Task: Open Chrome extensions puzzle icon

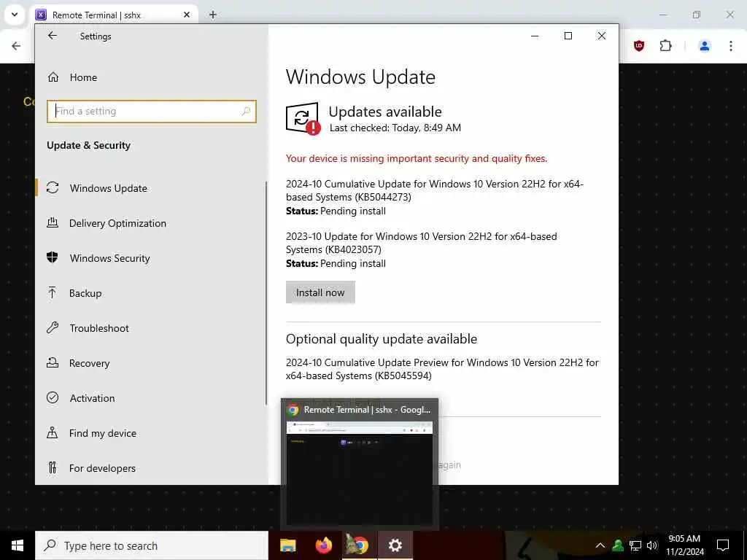Action: click(x=665, y=46)
